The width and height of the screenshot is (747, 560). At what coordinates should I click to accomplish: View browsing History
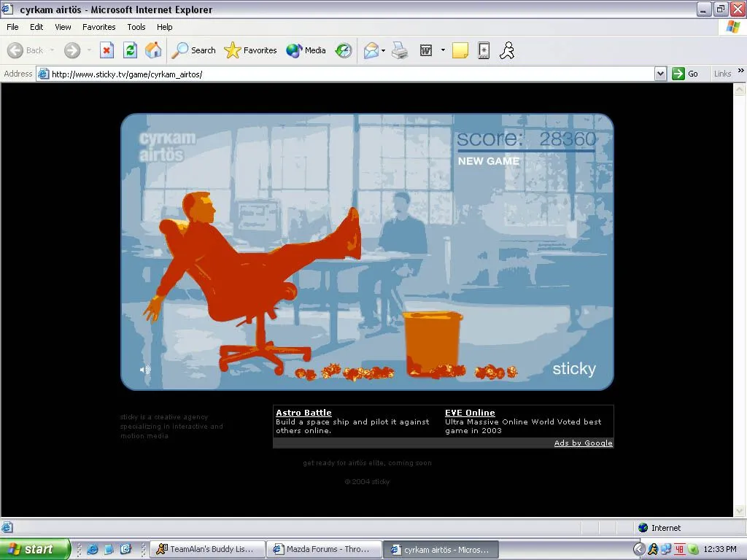[343, 50]
